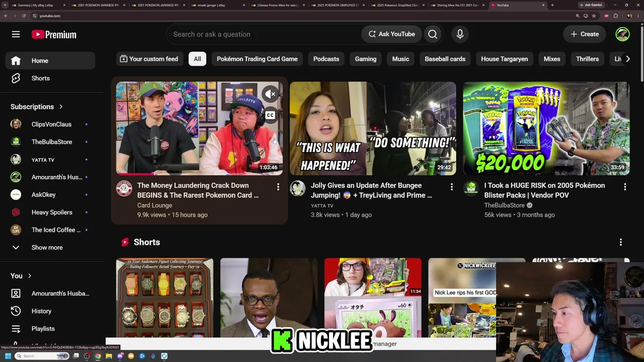The height and width of the screenshot is (362, 644).
Task: Open the YouTube guide hamburger menu
Action: point(16,34)
